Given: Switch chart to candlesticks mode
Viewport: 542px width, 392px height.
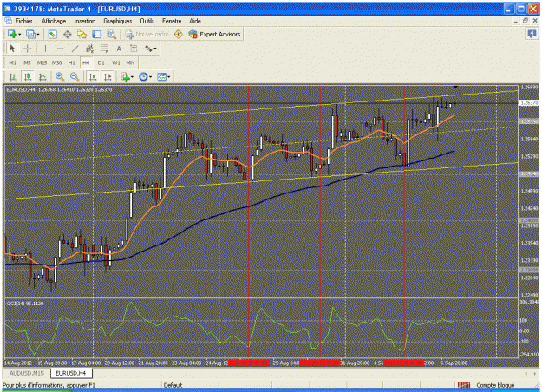Looking at the screenshot, I should (28, 76).
